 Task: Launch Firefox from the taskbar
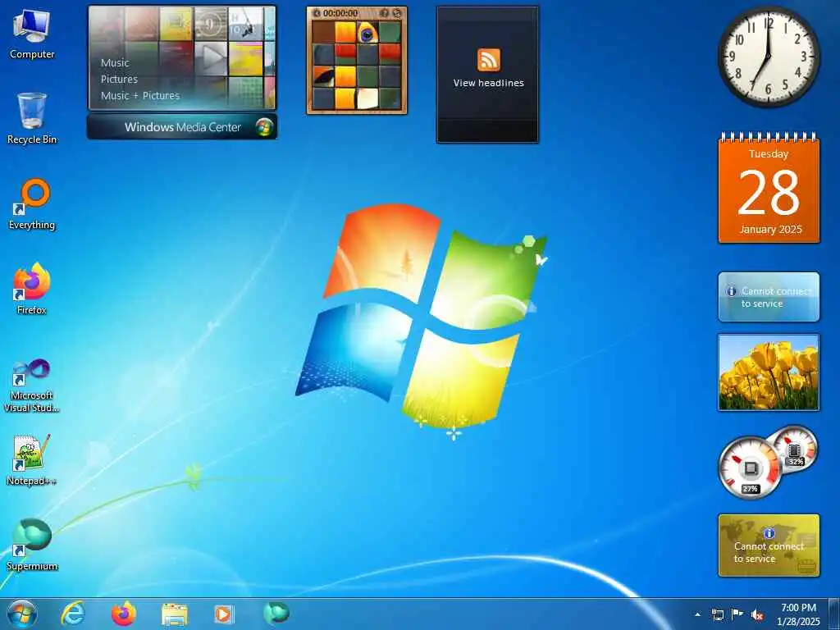pyautogui.click(x=123, y=614)
